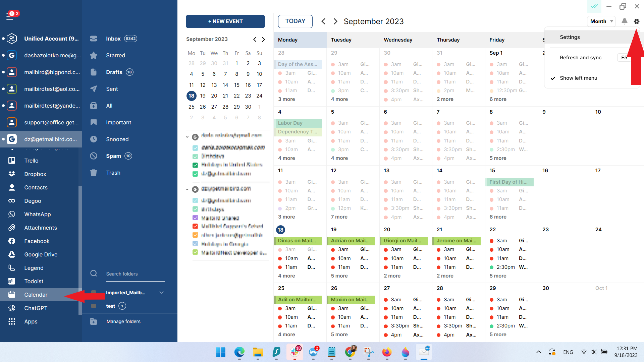Open the Month view dropdown

(x=601, y=21)
